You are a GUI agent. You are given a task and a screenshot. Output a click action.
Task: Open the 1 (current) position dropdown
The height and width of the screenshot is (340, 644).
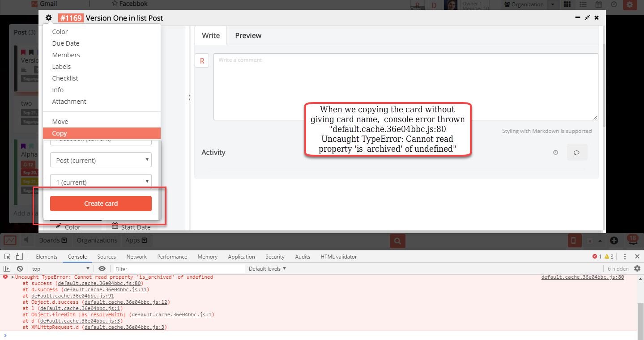pyautogui.click(x=101, y=182)
